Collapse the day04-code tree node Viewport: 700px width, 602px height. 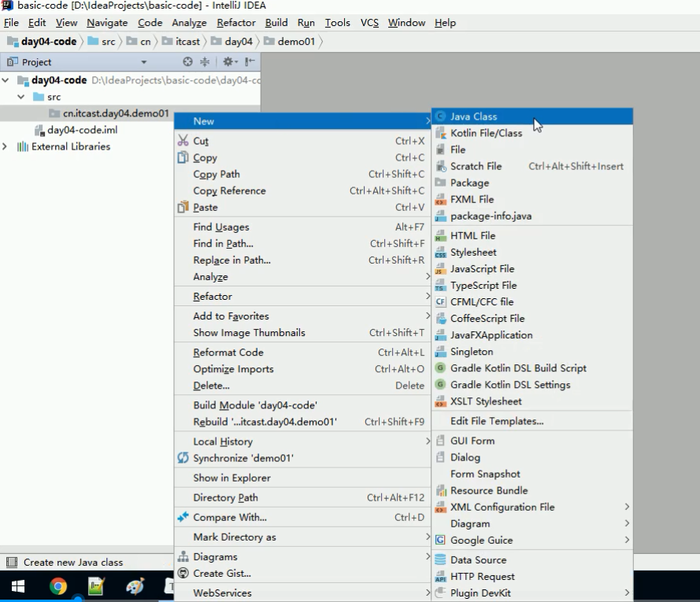(x=6, y=80)
